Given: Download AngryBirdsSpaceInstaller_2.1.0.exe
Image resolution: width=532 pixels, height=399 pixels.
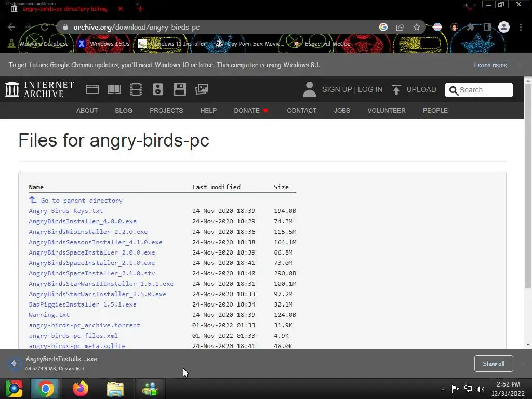Looking at the screenshot, I should coord(91,263).
